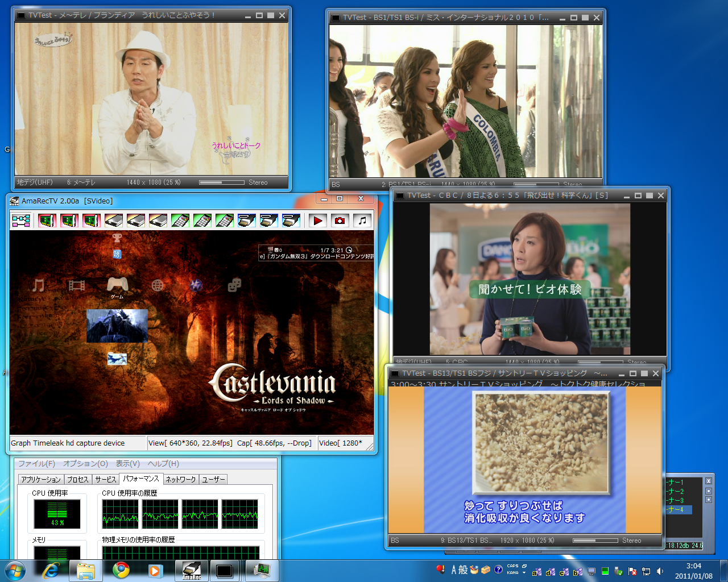
Task: Switch to AmaRec via taskbar button
Action: click(x=192, y=570)
